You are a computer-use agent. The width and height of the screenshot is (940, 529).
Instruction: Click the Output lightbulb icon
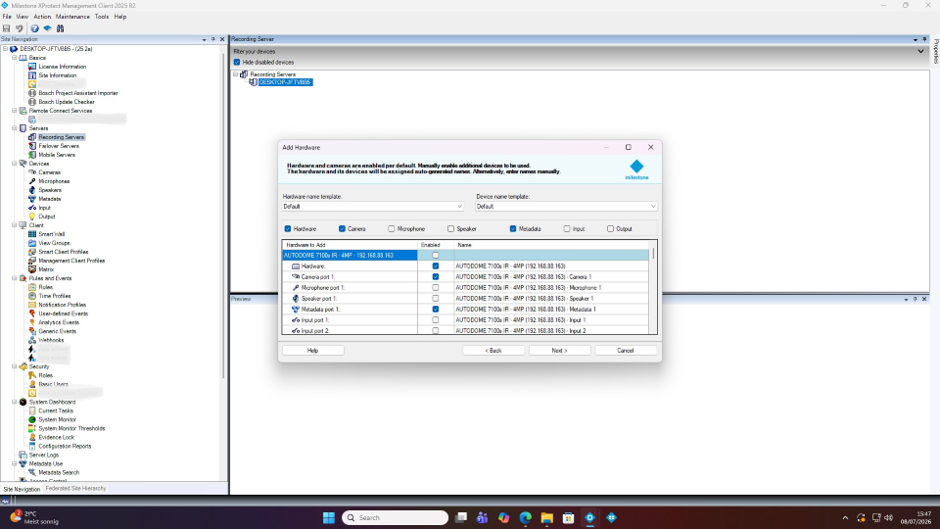[32, 217]
